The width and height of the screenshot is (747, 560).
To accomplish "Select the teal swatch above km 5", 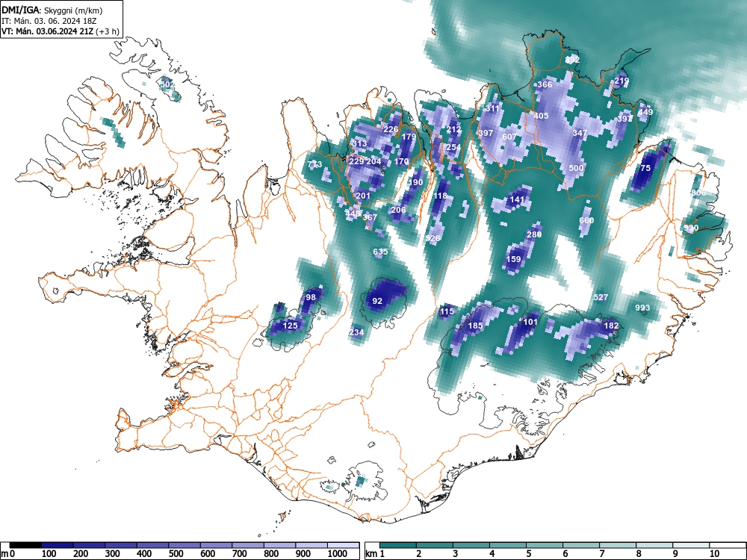I will pyautogui.click(x=545, y=545).
